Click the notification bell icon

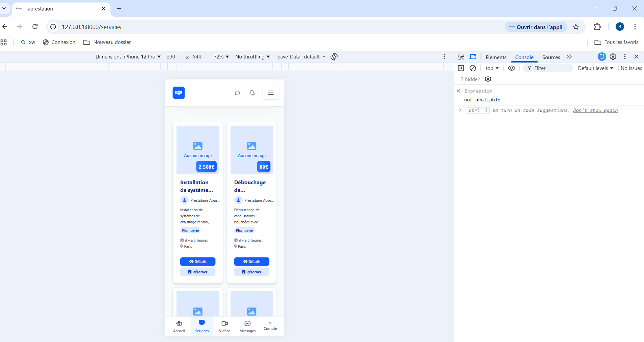(x=252, y=93)
